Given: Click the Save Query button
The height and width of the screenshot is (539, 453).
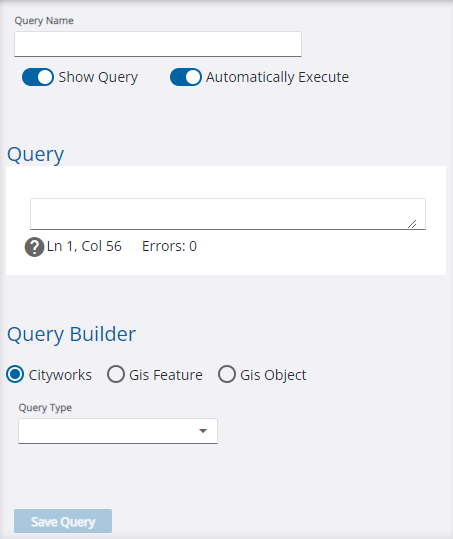Looking at the screenshot, I should point(63,521).
